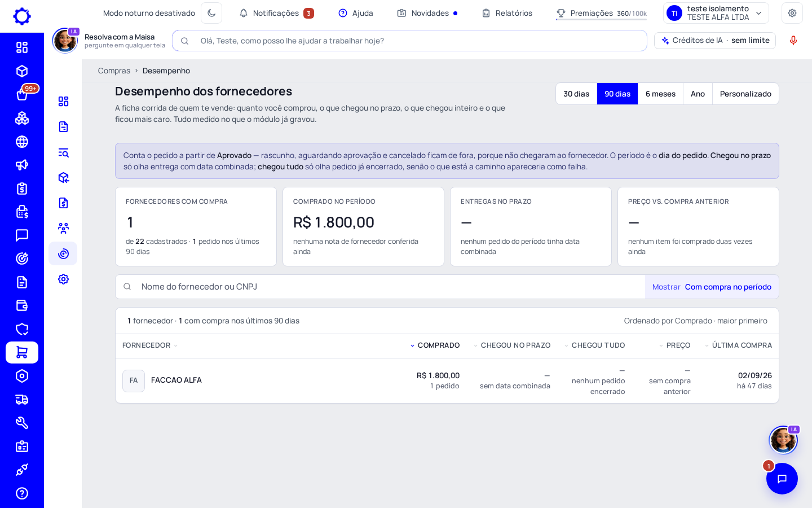Open the people group icon in the submenu

coord(63,228)
